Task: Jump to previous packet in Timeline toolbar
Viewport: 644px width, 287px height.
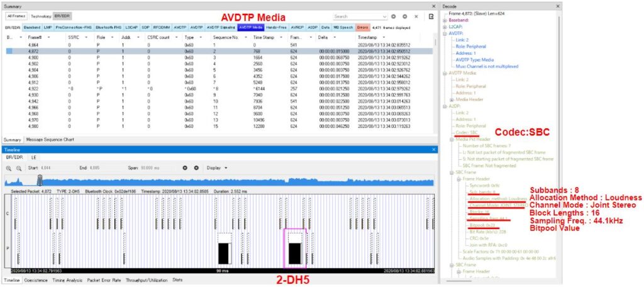Action: point(186,168)
